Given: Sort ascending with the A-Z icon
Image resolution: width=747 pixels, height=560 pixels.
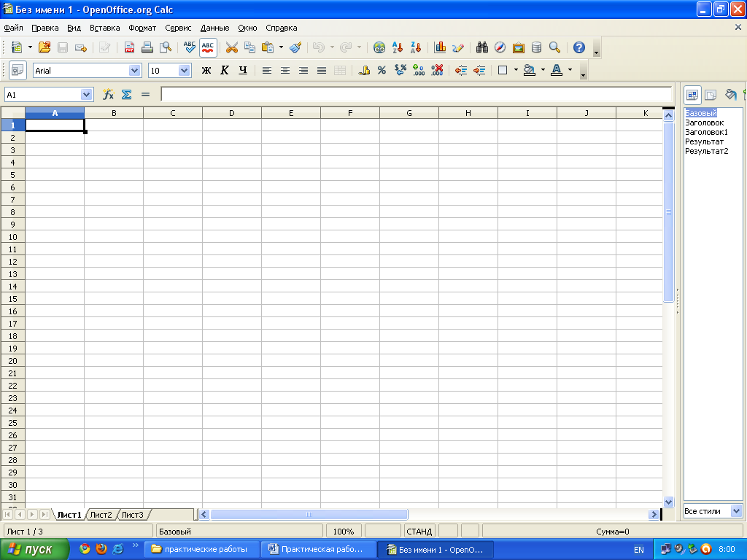Looking at the screenshot, I should [398, 47].
